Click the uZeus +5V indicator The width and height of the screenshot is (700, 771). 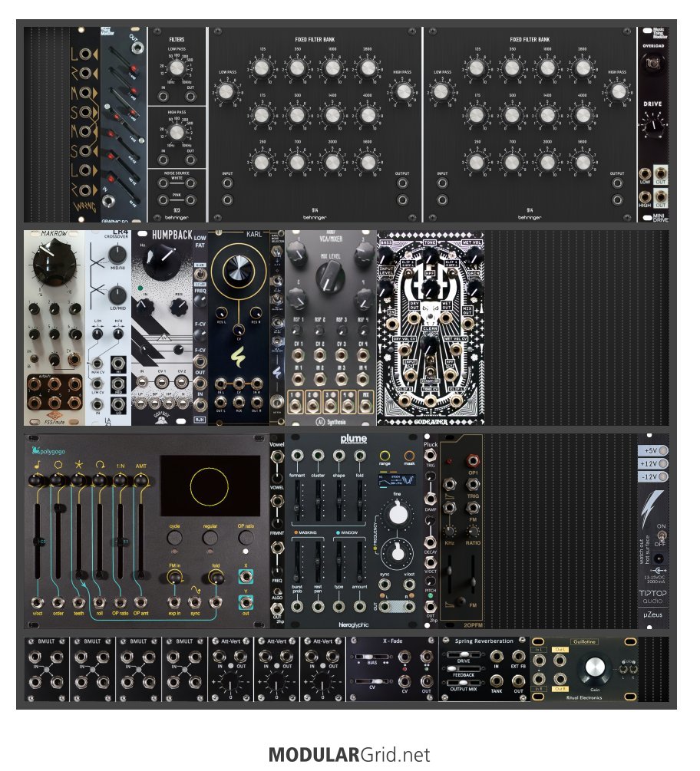coord(664,450)
